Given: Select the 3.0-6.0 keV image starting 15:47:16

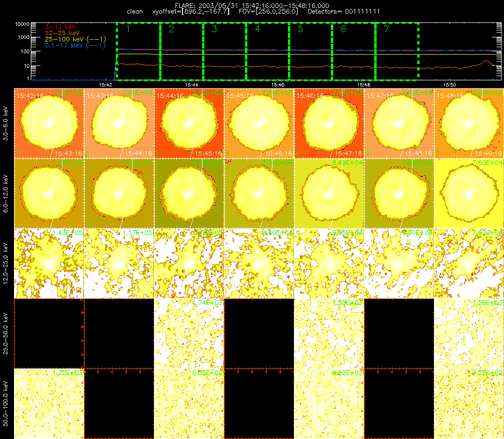Looking at the screenshot, I should point(399,123).
